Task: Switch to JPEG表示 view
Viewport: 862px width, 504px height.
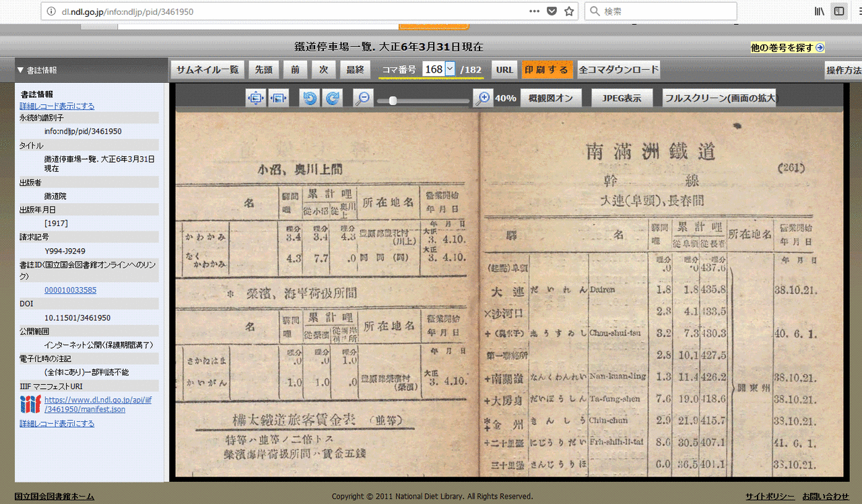Action: (x=622, y=98)
